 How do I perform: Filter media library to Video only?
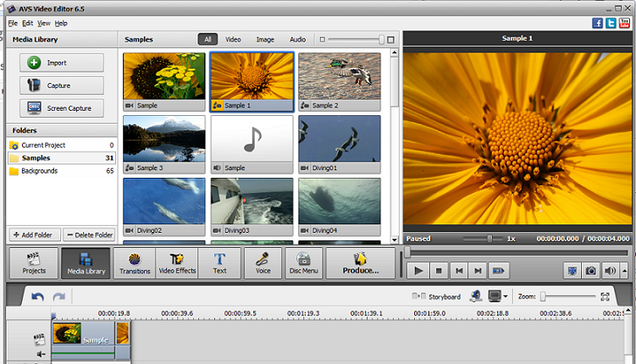tap(233, 39)
